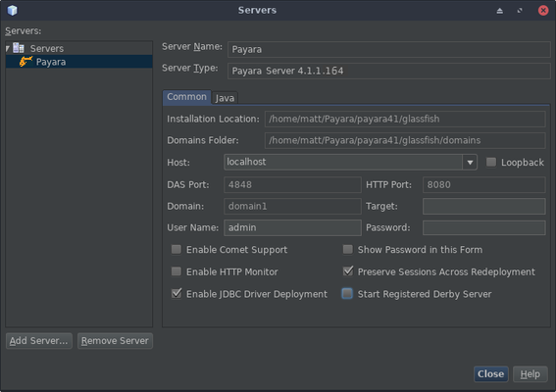Click the DAS Port field showing 4848

[x=292, y=184]
